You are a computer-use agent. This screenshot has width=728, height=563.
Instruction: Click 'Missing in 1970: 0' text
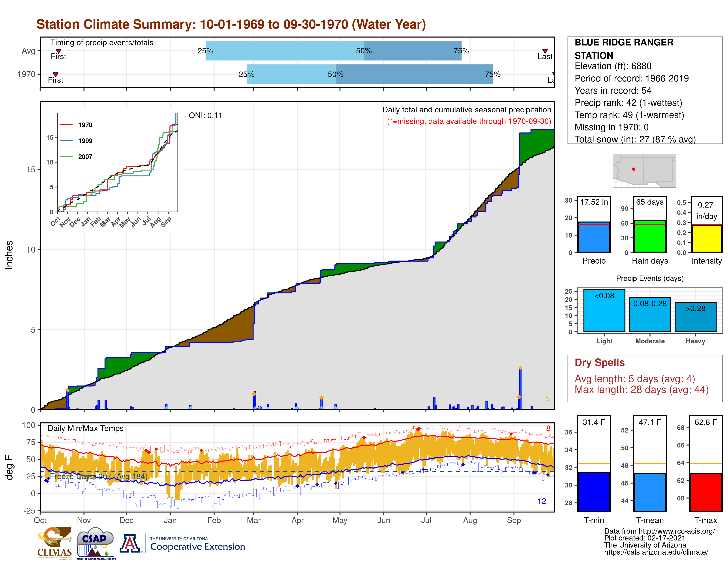[x=611, y=127]
